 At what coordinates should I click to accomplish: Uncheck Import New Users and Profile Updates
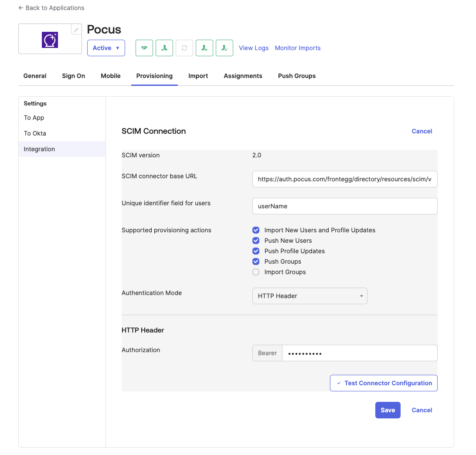256,230
